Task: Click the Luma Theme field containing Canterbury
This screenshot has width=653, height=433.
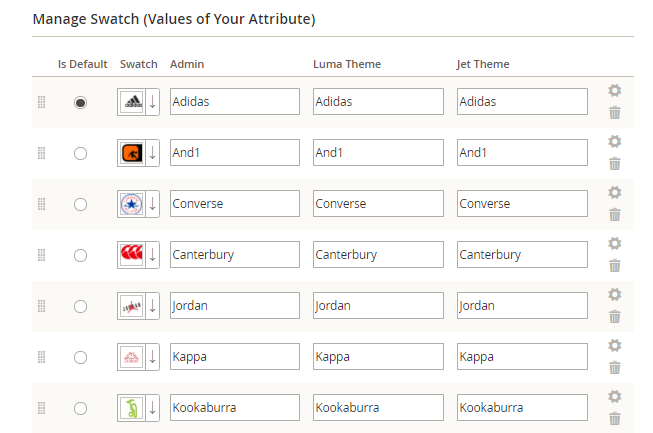Action: (378, 255)
